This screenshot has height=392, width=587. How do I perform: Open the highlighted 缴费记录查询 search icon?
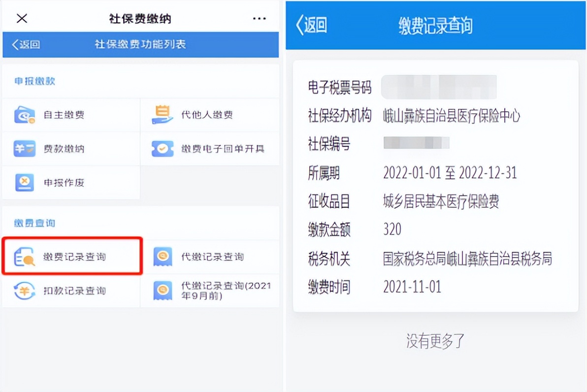25,257
